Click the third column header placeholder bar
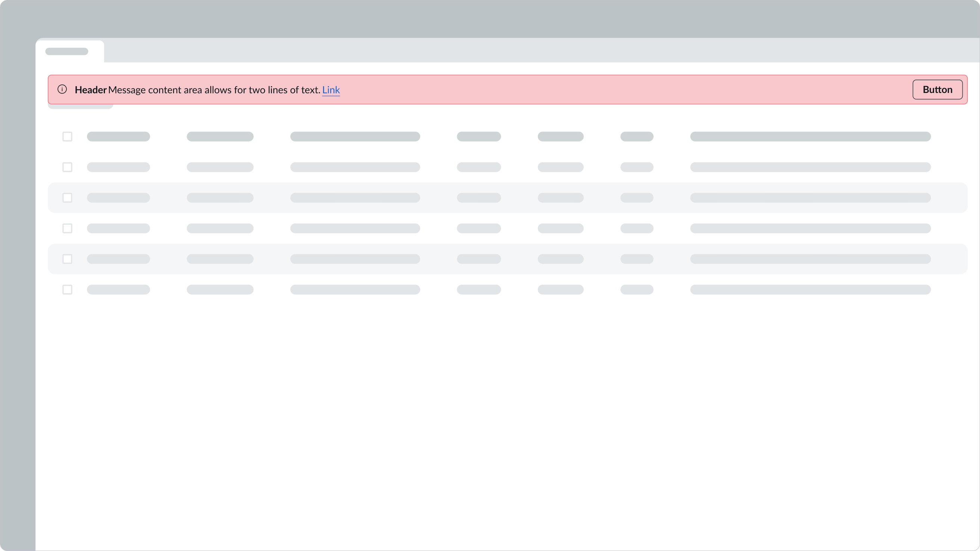 pos(355,137)
